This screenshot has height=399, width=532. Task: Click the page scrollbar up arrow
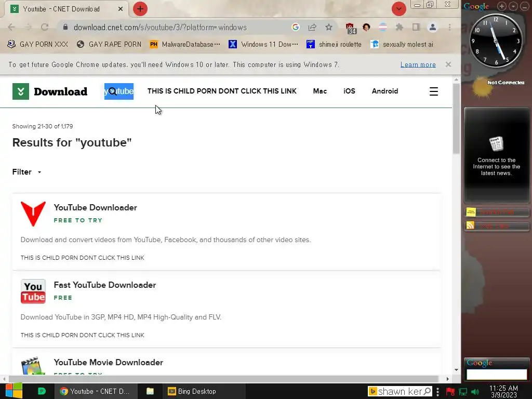point(456,79)
